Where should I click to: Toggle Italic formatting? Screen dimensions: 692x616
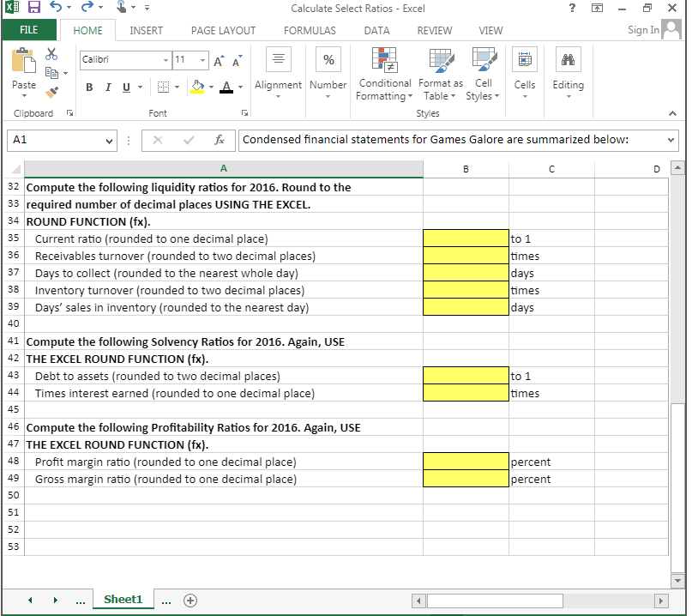(x=106, y=88)
